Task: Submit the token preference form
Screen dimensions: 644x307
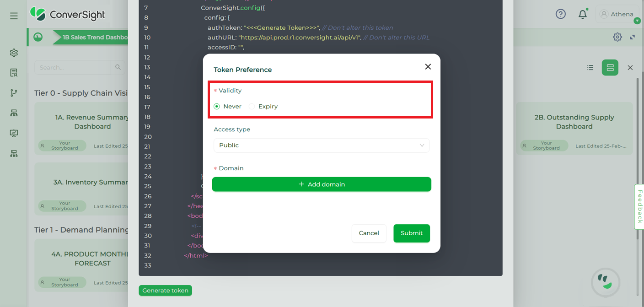Action: [412, 233]
